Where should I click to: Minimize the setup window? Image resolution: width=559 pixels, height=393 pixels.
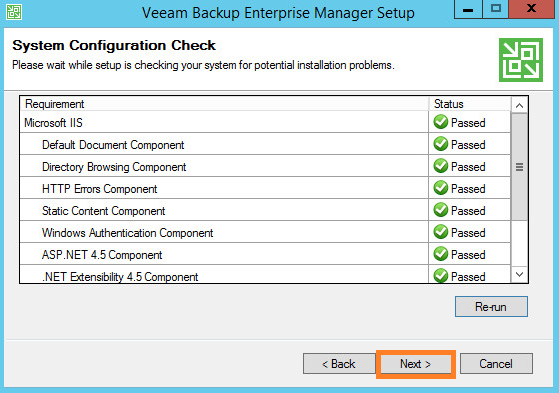[x=468, y=9]
